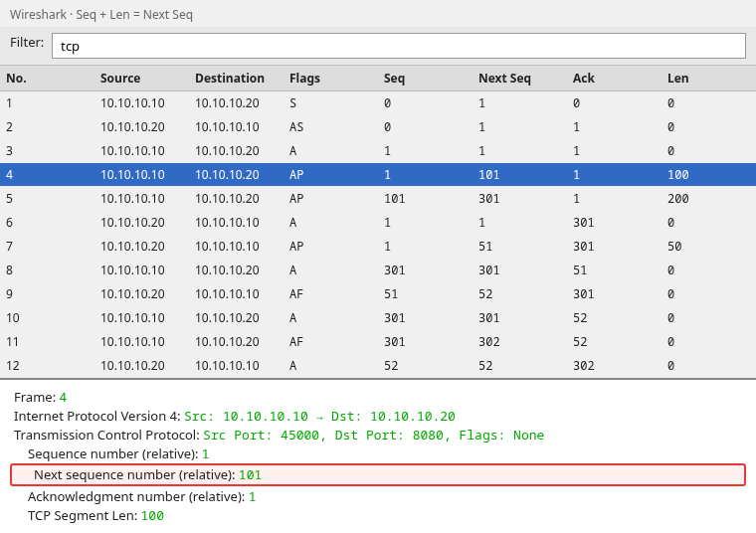Click Destination 10.10.10.10 in packet 6
The image size is (756, 533).
point(227,223)
